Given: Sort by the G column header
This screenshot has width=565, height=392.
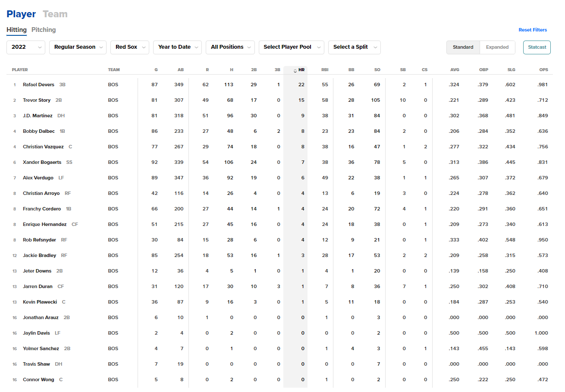Looking at the screenshot, I should [156, 70].
